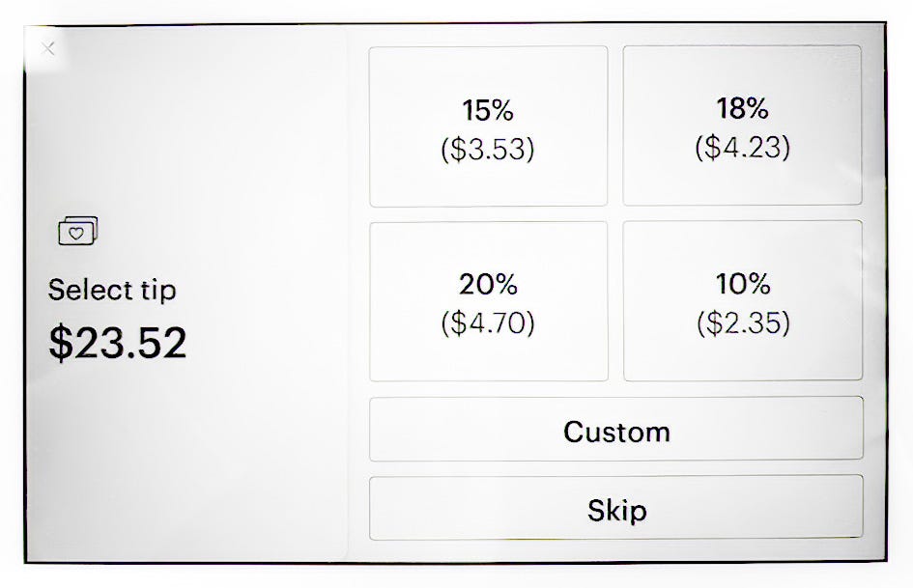Click the 20% percentage label
Screen dimensions: 913x588
pos(488,285)
